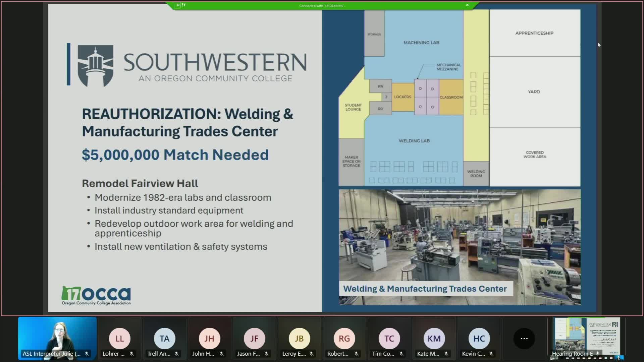Screen dimensions: 644x362
Task: Open the three-dot more participants button
Action: pos(524,339)
